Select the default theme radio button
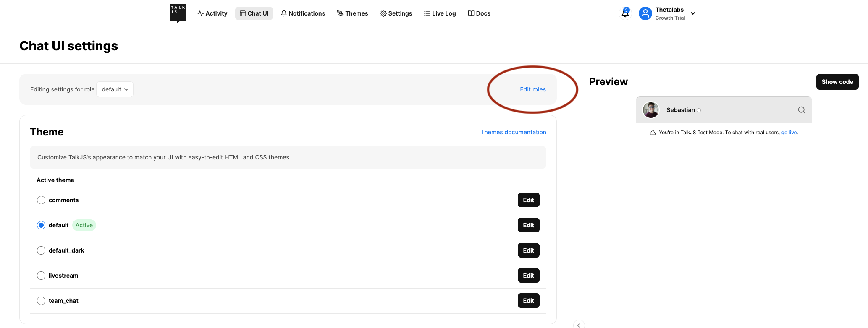 coord(41,225)
